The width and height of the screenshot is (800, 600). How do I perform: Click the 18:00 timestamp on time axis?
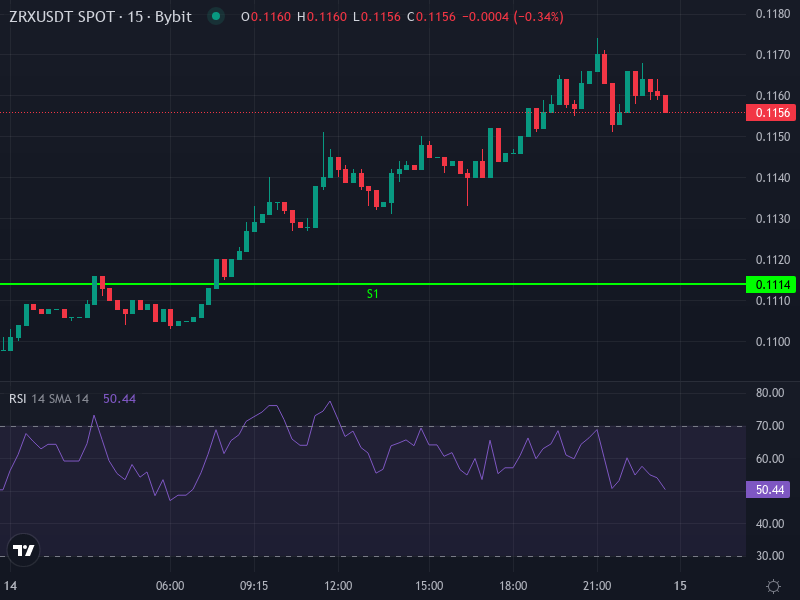(x=512, y=585)
